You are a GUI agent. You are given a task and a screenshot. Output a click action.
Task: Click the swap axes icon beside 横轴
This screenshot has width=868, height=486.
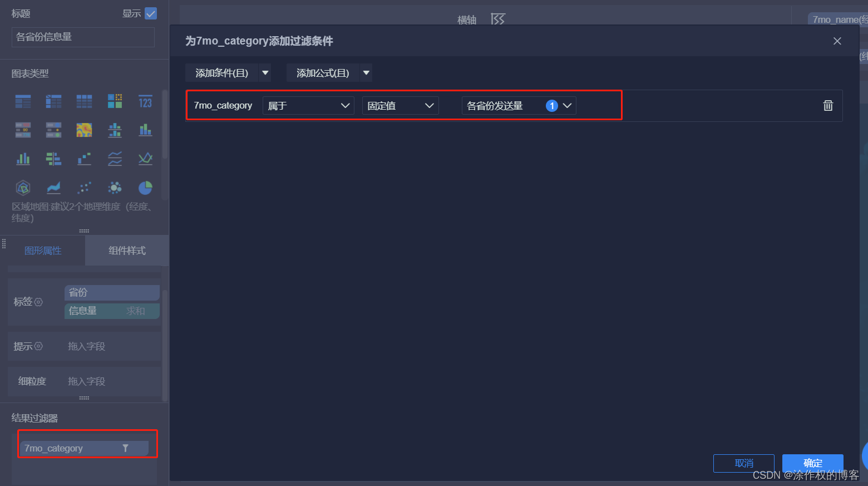pos(498,19)
